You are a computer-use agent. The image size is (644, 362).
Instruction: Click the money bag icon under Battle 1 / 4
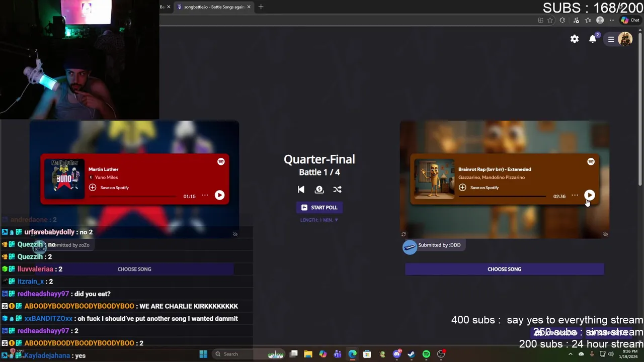pyautogui.click(x=319, y=190)
